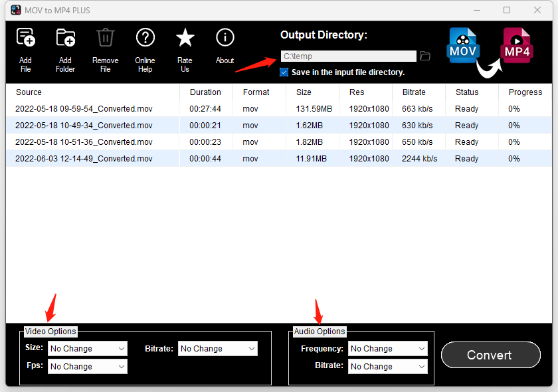Browse output directory with the folder icon
558x392 pixels.
pos(425,56)
